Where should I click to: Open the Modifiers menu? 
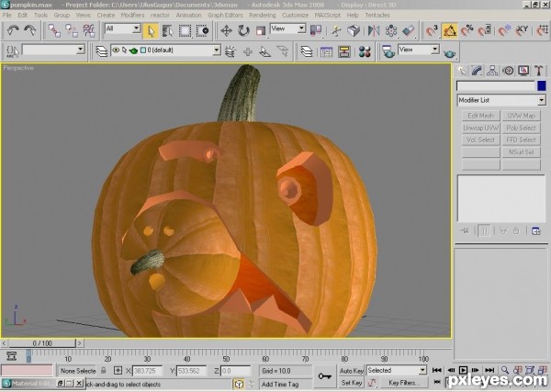pyautogui.click(x=132, y=15)
